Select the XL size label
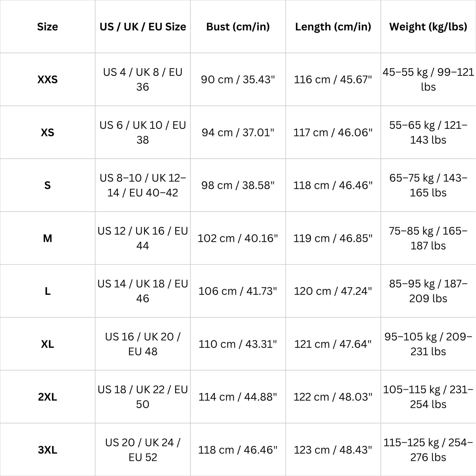 tap(47, 344)
